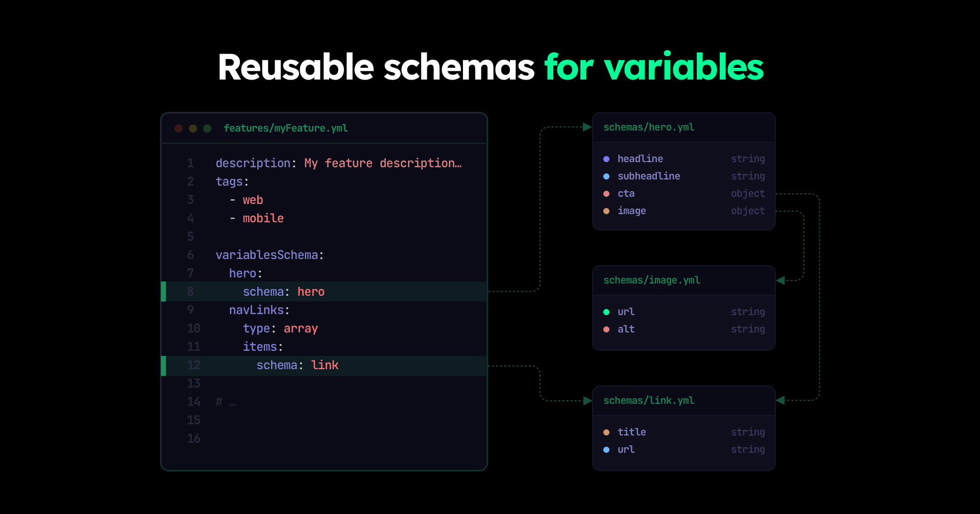Click the orange dot beside title field
This screenshot has height=514, width=980.
606,432
